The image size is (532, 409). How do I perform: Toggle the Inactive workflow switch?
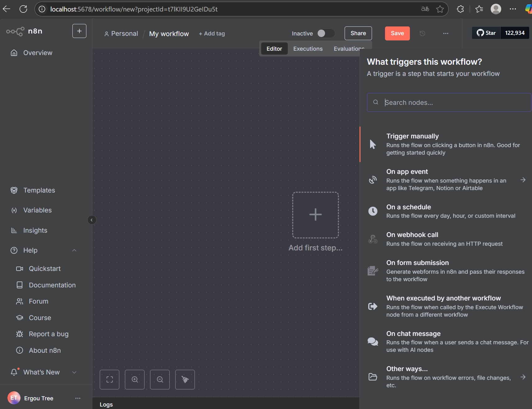325,33
